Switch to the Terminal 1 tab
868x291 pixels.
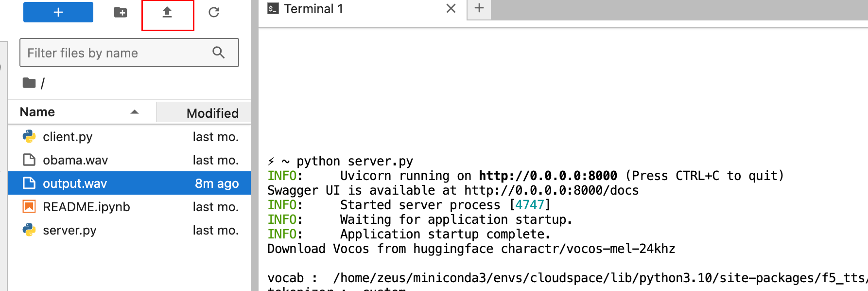[313, 9]
